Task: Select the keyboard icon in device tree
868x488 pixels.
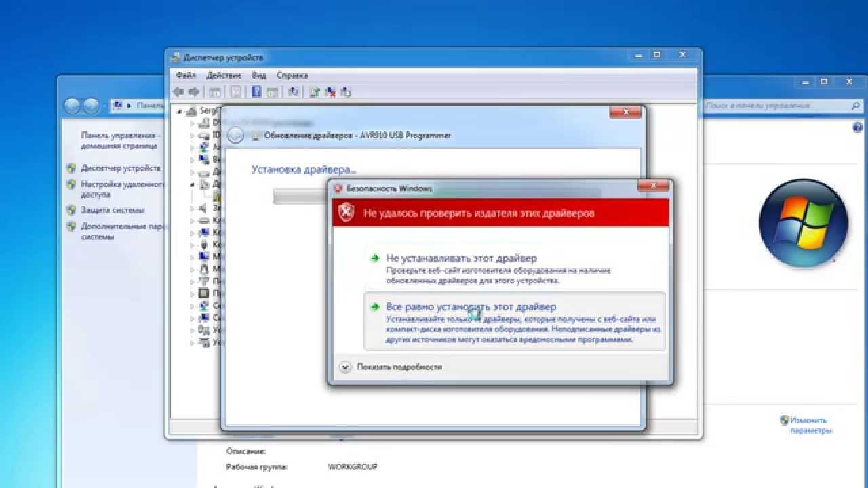Action: pos(204,220)
